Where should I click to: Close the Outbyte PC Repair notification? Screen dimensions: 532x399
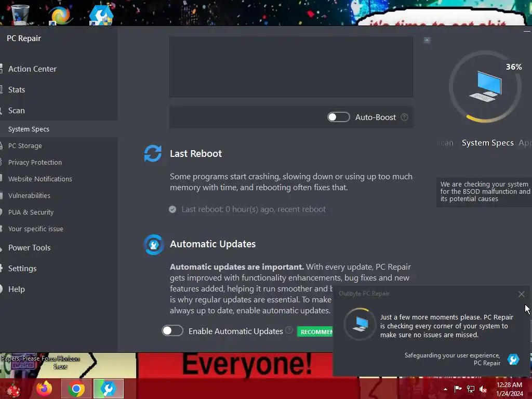pos(522,294)
